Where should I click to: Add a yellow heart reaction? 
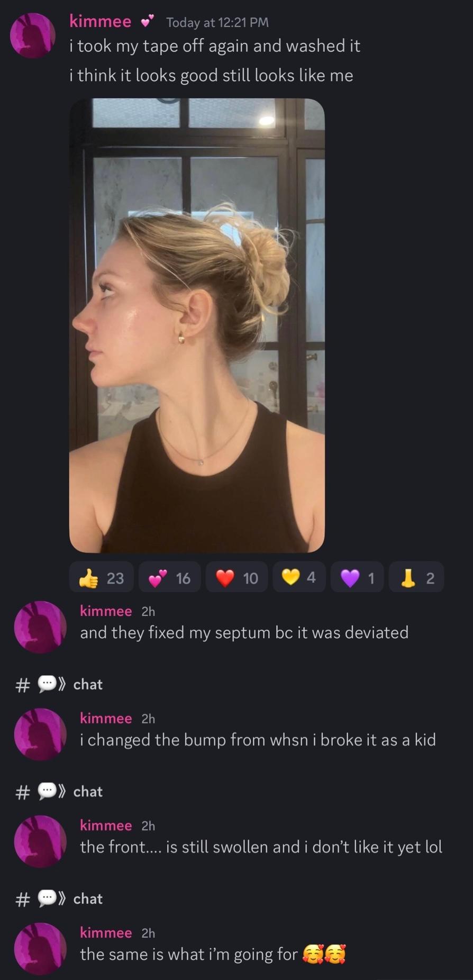299,577
